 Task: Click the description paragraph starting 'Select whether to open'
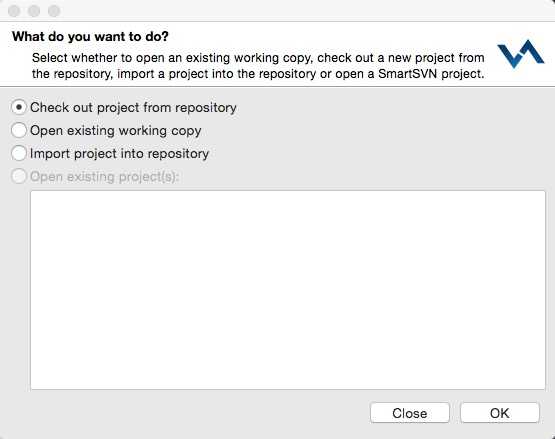[258, 66]
